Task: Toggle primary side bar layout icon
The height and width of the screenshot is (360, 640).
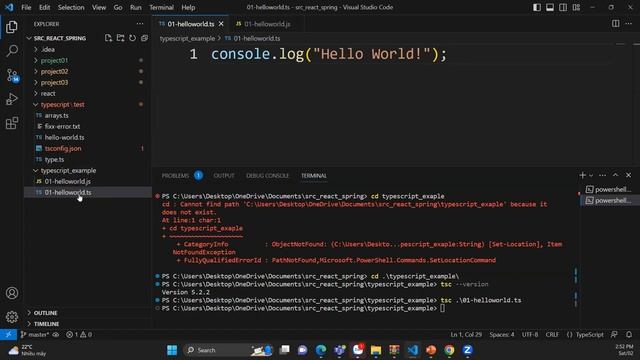Action: (x=537, y=7)
